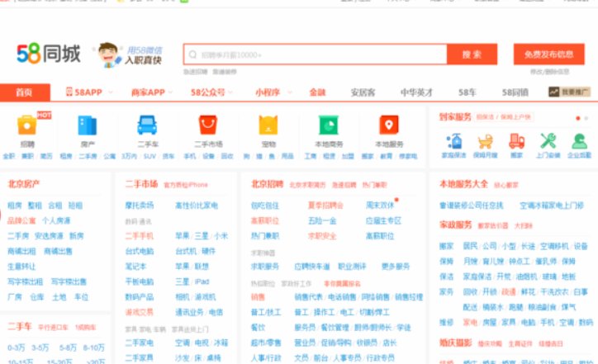Open the 二手市场 red shopping bag icon
The width and height of the screenshot is (598, 364).
pyautogui.click(x=208, y=125)
